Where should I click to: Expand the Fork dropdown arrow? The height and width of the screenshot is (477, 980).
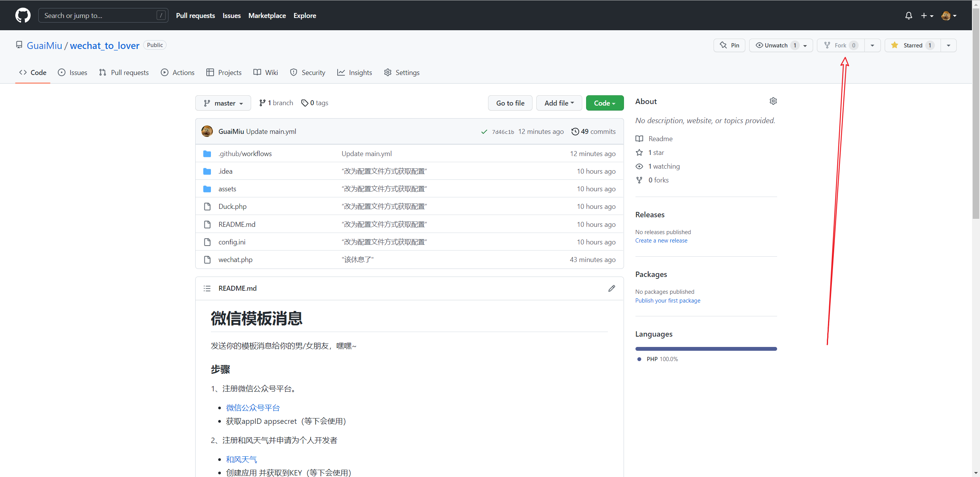tap(872, 45)
